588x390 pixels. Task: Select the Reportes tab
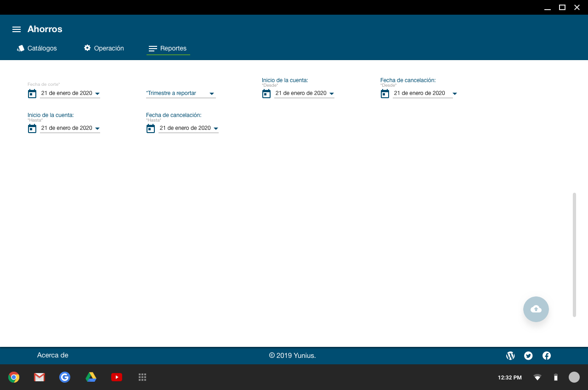[168, 48]
